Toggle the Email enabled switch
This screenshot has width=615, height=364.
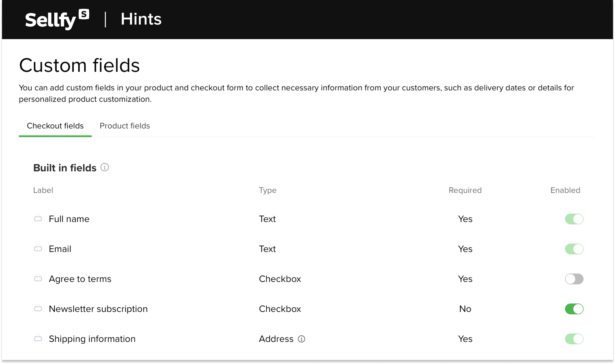[x=574, y=249]
